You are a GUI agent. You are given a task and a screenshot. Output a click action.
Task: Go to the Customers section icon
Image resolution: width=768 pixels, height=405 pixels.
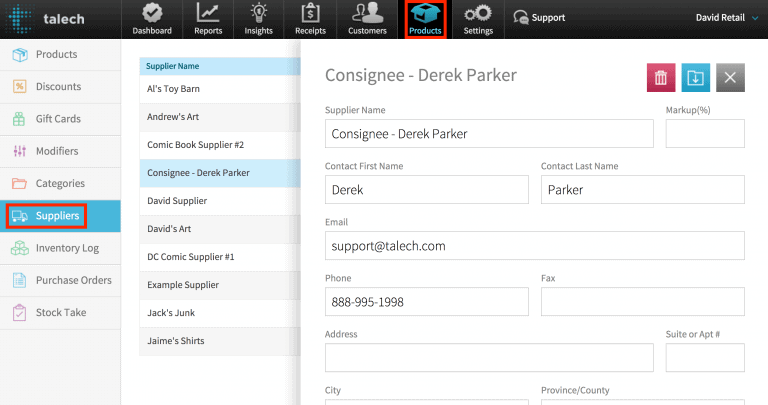(367, 19)
